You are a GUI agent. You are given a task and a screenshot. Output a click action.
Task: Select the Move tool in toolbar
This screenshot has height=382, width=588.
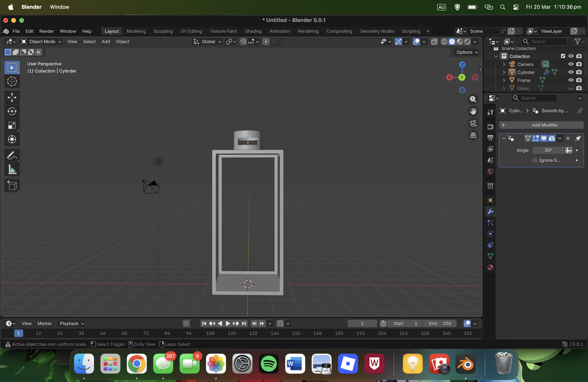pyautogui.click(x=12, y=97)
